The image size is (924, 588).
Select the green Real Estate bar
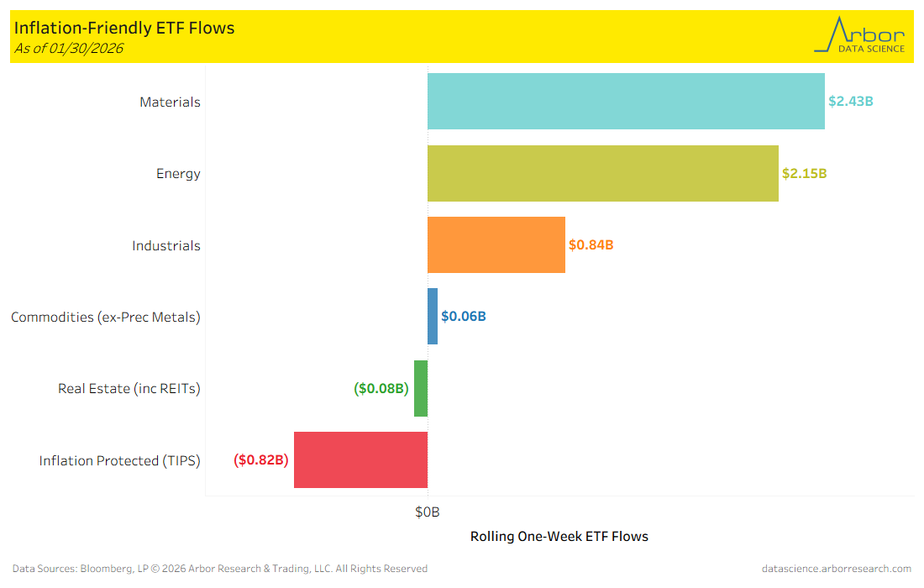click(x=421, y=388)
